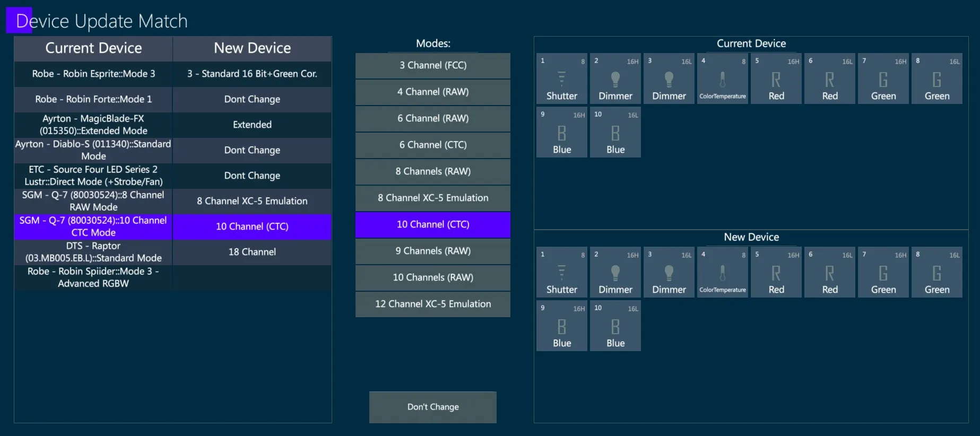Click the '3 - Standard 16 Bit+Green Cor.' cell

(252, 74)
